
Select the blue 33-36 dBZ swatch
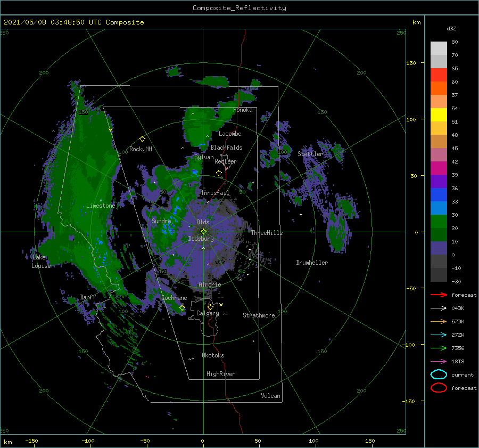439,195
